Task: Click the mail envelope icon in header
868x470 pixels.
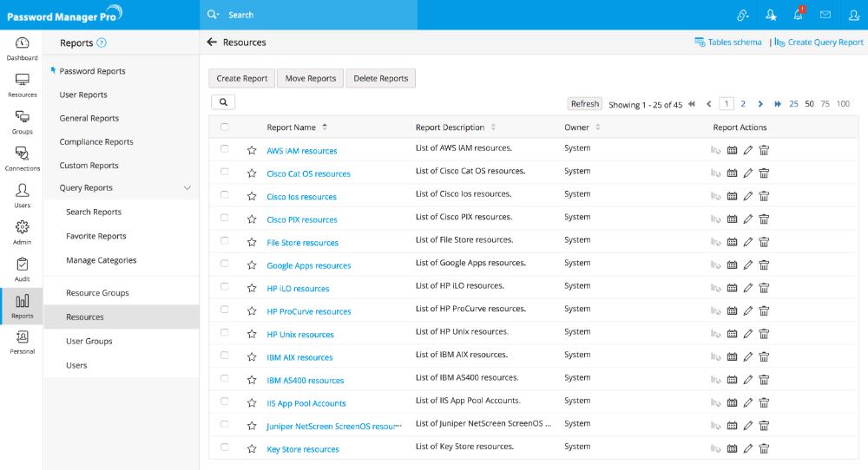Action: point(825,15)
